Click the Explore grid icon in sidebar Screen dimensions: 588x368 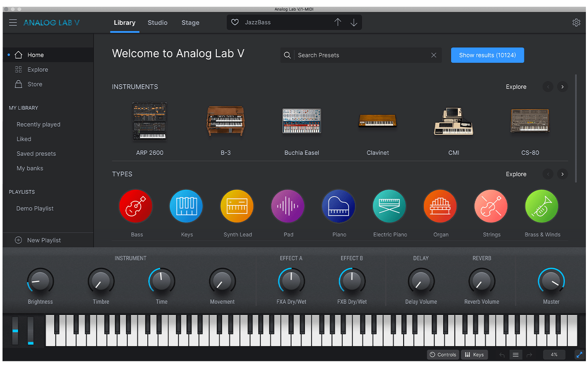[x=18, y=70]
